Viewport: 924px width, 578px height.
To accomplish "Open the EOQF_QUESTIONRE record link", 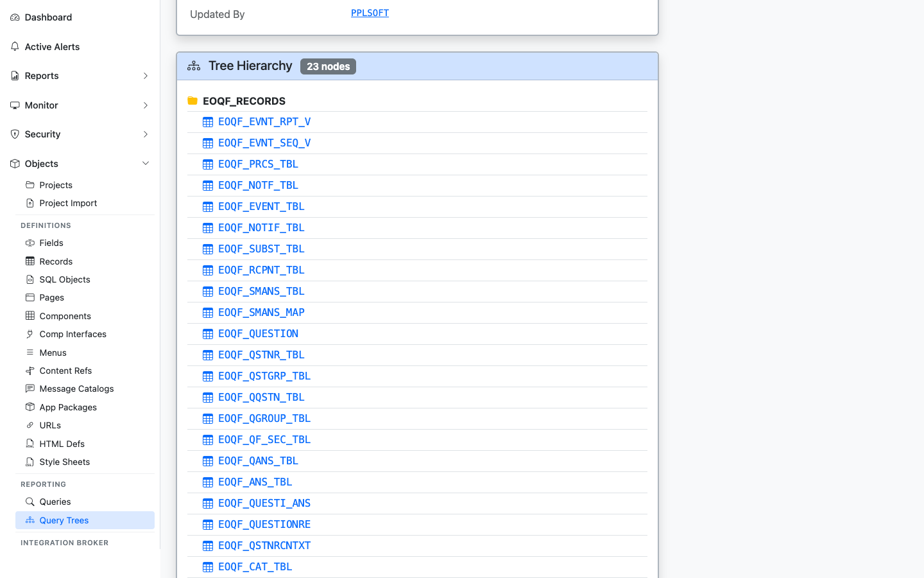I will [x=264, y=524].
